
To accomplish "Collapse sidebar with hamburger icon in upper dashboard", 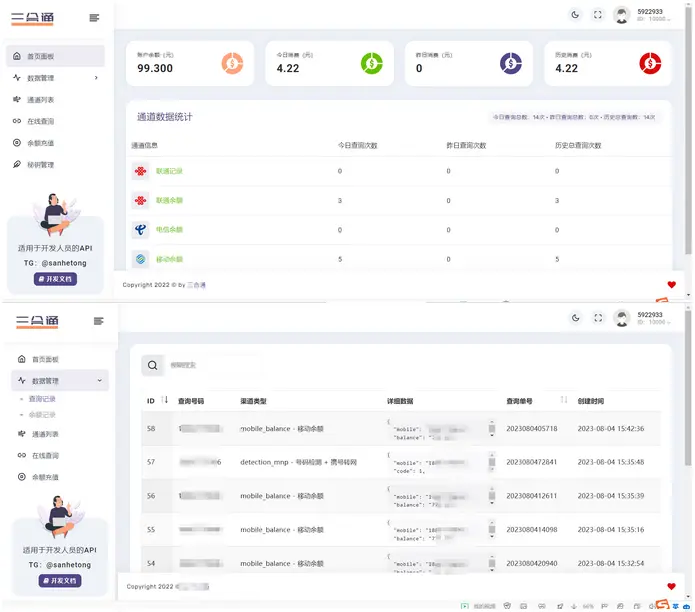I will click(x=94, y=18).
